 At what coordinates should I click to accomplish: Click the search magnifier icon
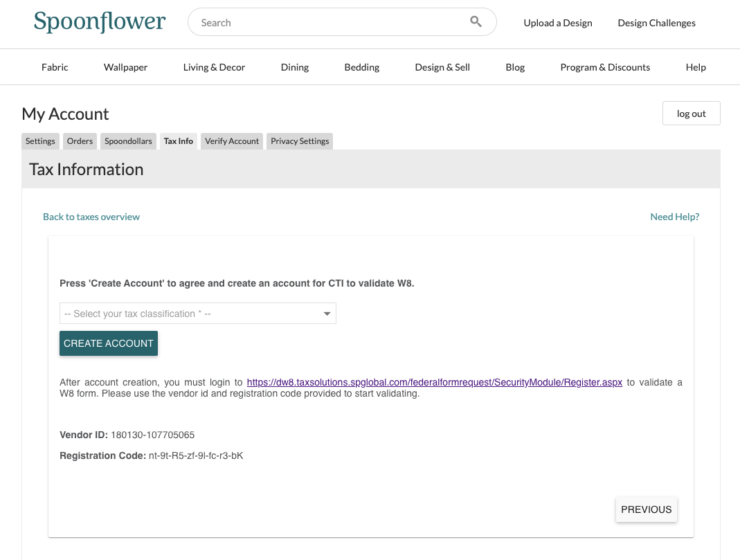tap(476, 21)
